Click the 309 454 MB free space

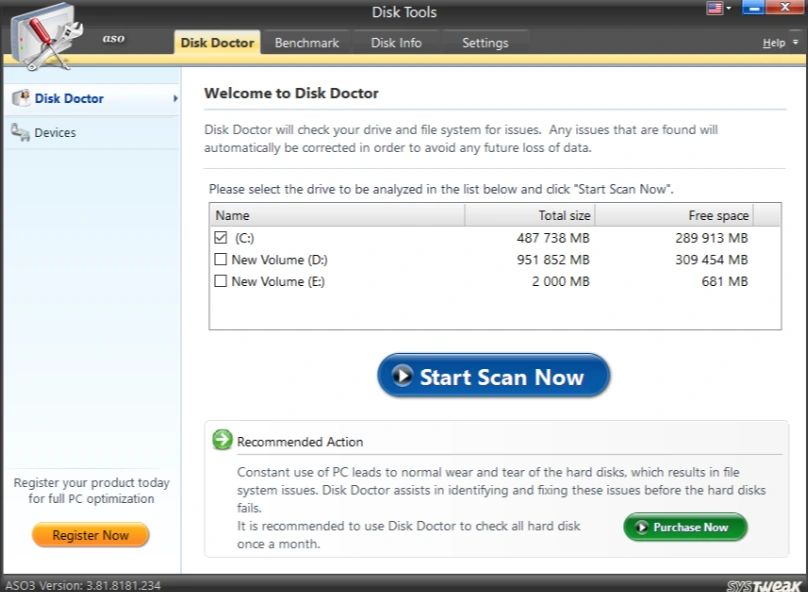tap(712, 260)
